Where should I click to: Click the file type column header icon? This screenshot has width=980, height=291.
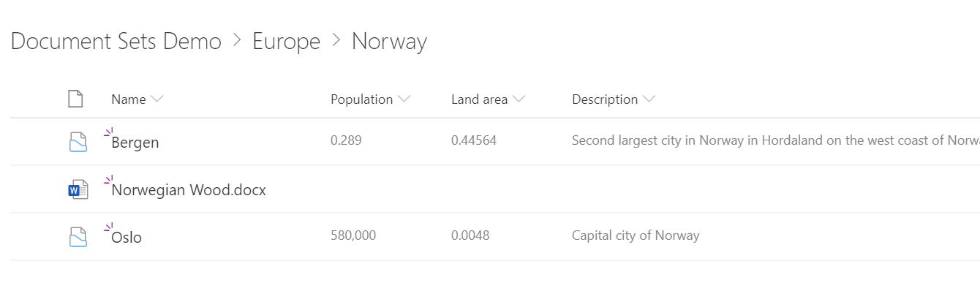75,99
